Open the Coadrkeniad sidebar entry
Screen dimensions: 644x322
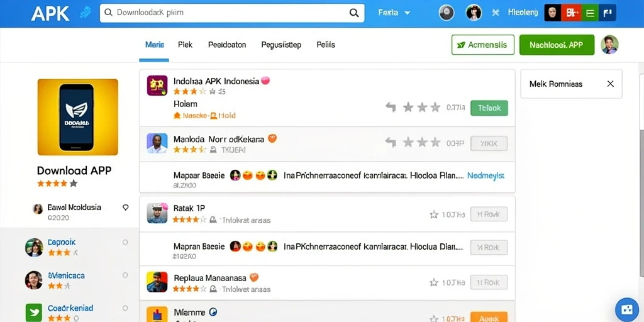click(x=70, y=308)
